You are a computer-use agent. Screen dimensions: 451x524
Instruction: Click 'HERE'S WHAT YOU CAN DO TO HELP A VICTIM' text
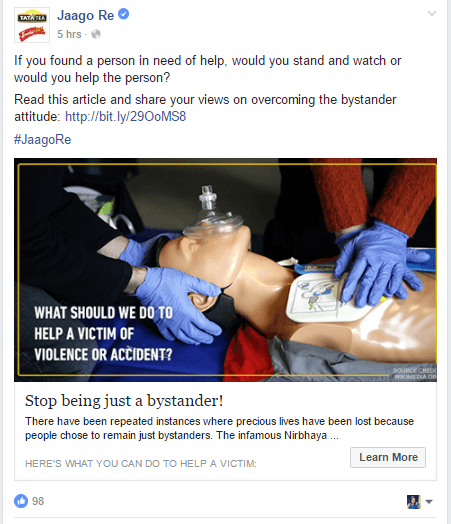pyautogui.click(x=141, y=464)
